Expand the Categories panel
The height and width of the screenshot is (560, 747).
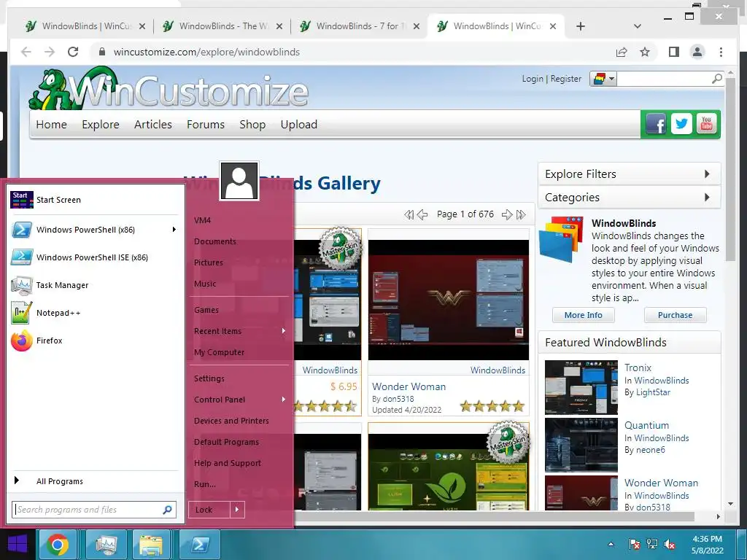point(629,197)
